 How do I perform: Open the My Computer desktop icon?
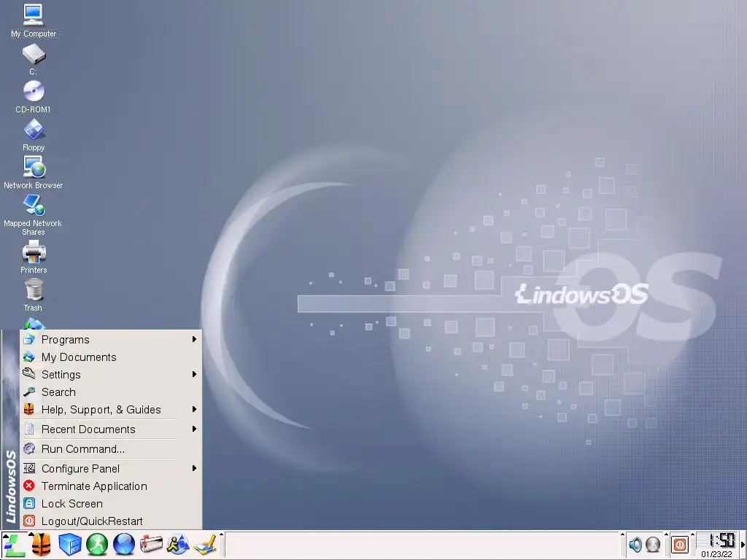(34, 20)
